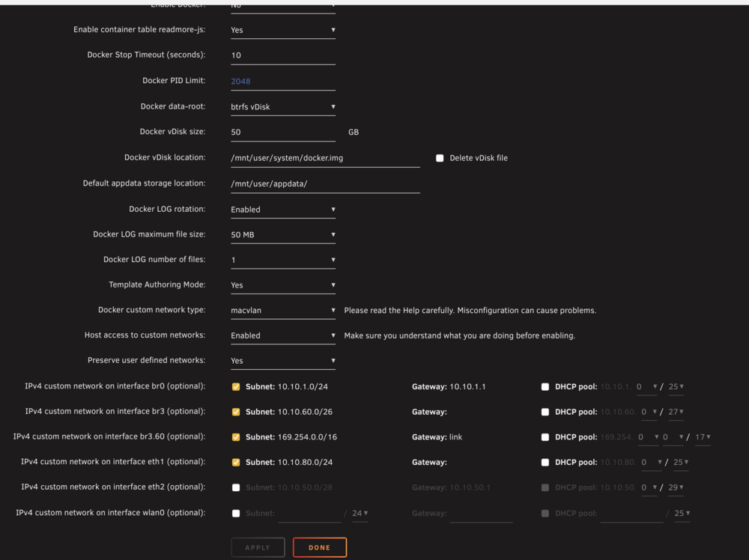749x560 pixels.
Task: Click the Apply button
Action: pos(258,547)
